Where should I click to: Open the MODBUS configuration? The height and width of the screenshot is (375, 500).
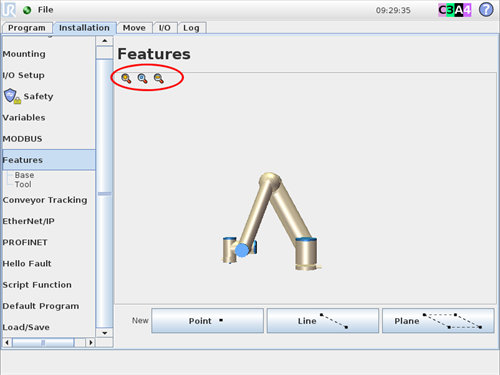[x=22, y=139]
